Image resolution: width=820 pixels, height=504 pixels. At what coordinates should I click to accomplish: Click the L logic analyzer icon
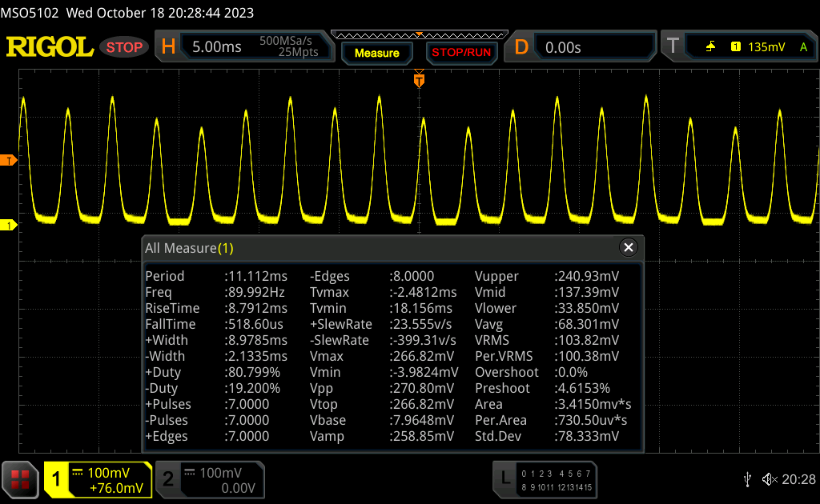click(504, 479)
